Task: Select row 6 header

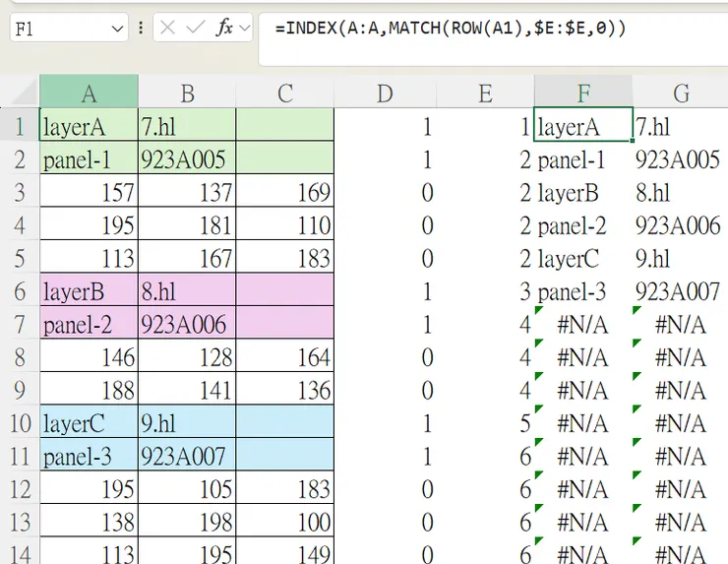Action: 20,291
